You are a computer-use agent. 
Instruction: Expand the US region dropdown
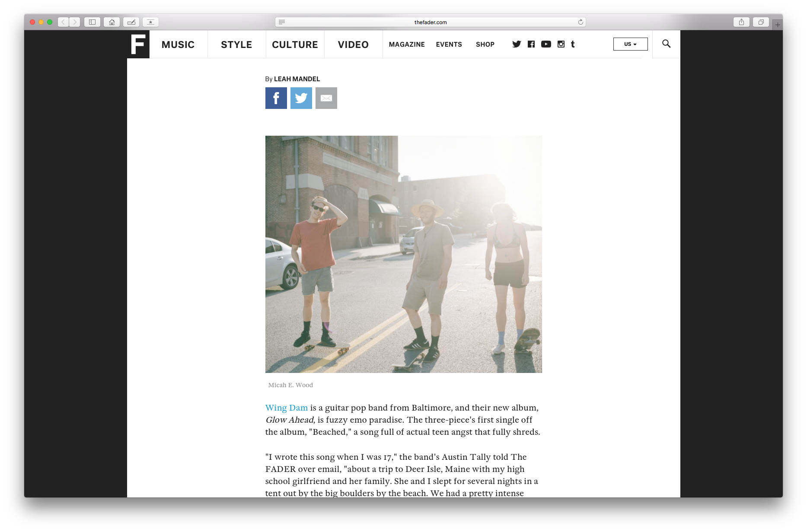coord(630,44)
